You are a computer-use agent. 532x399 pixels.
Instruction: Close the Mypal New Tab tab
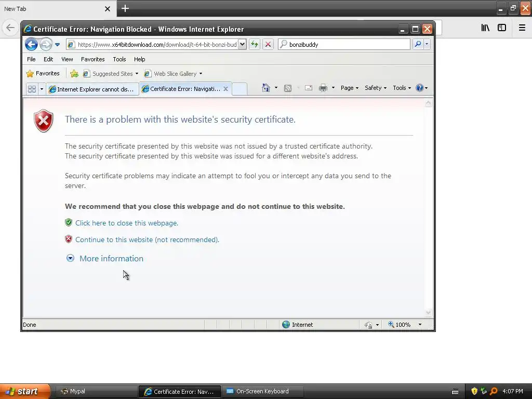[107, 9]
